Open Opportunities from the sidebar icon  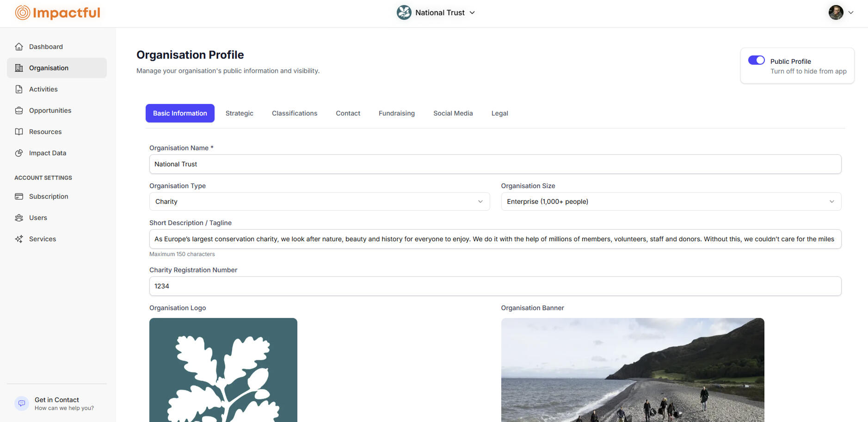[19, 110]
